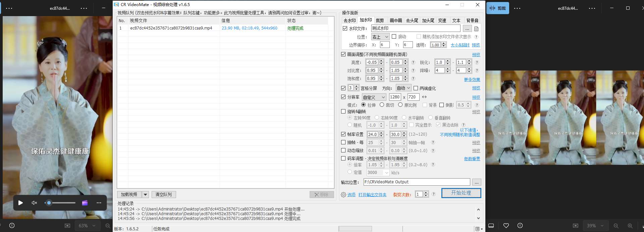Toggle the 宫格分屏 checkbox

pyautogui.click(x=343, y=88)
